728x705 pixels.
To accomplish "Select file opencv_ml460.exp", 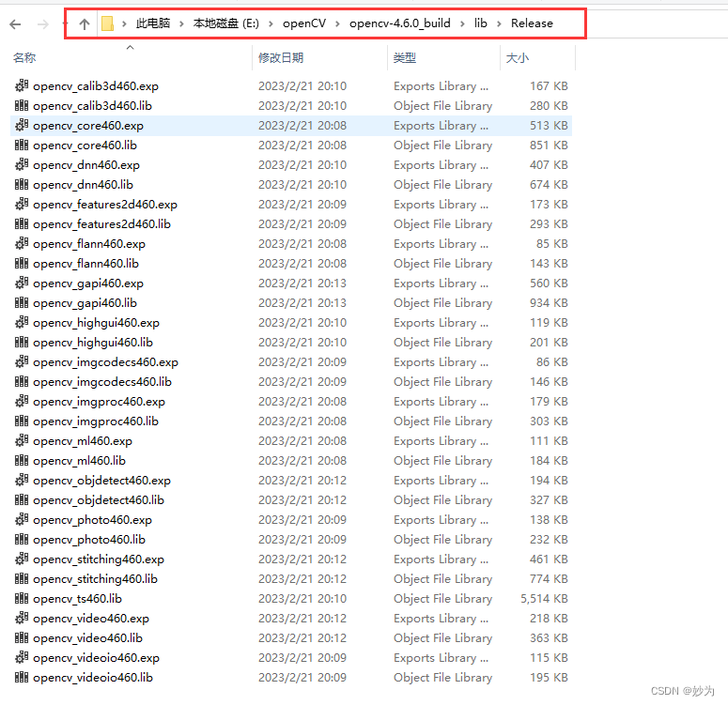I will 83,441.
